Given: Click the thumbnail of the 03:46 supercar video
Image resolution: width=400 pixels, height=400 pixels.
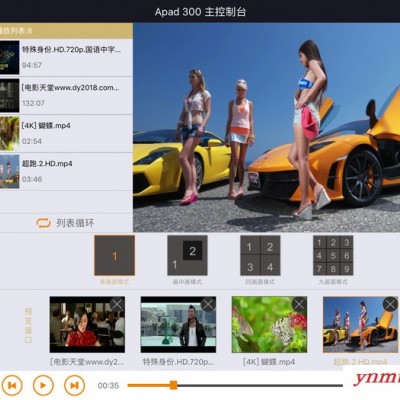Looking at the screenshot, I should [x=9, y=171].
